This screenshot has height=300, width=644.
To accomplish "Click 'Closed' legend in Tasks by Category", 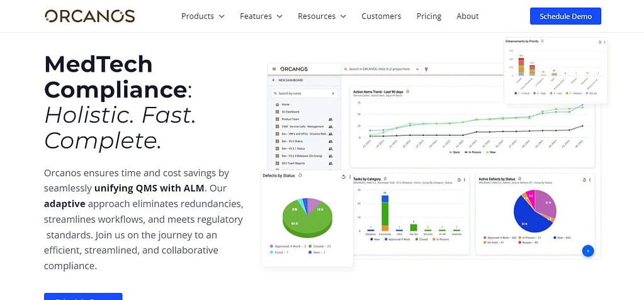I will 421,239.
